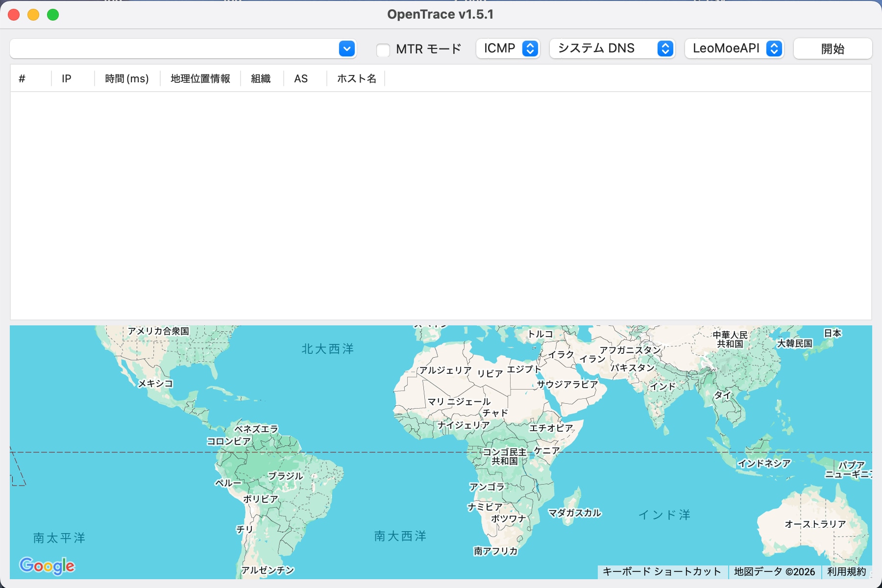Click the AS column header
This screenshot has height=588, width=882.
click(300, 78)
